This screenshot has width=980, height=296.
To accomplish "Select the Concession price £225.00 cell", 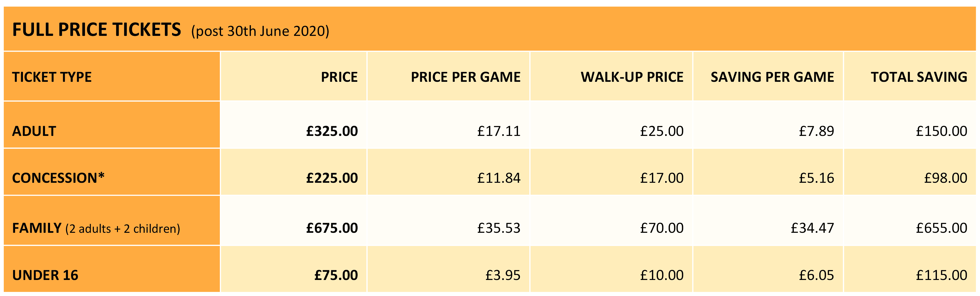I will 332,178.
